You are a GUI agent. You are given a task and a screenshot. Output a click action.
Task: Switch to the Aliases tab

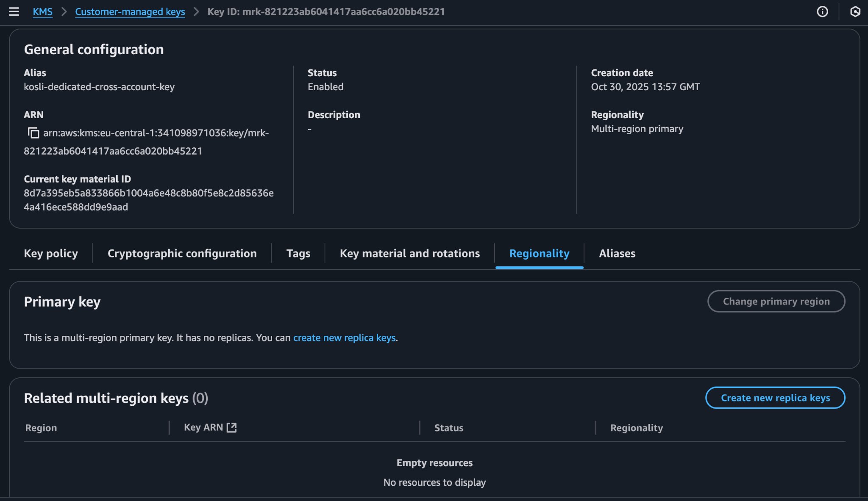(x=617, y=253)
